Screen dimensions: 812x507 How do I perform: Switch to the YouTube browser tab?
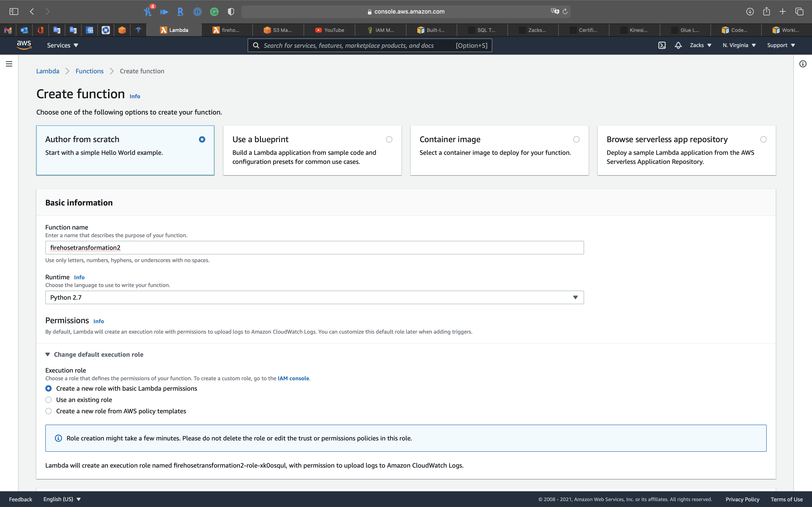tap(329, 30)
